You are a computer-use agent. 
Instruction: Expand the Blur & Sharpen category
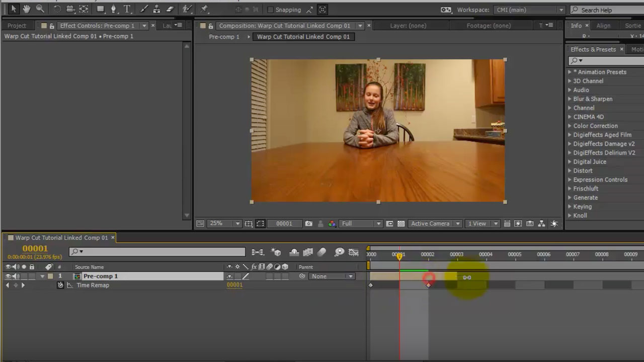pos(570,99)
